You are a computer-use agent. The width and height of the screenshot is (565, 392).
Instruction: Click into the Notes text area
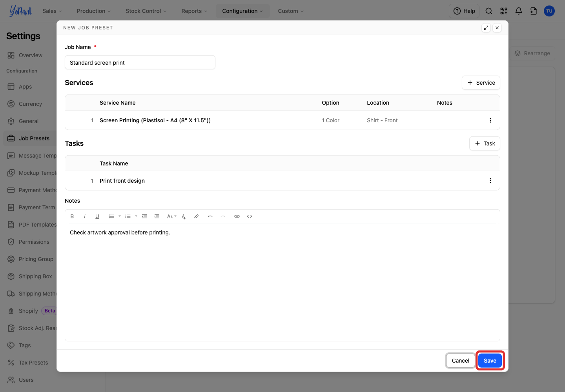tap(282, 281)
